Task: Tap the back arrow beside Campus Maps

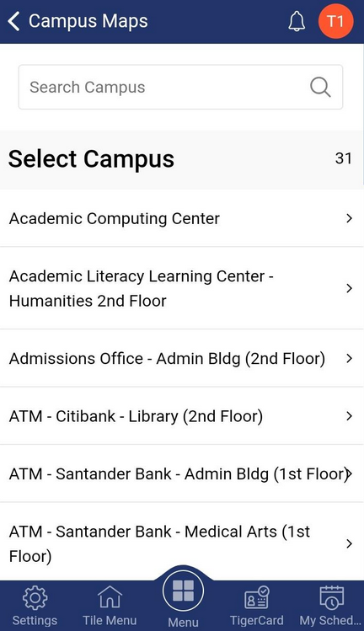Action: coord(13,21)
